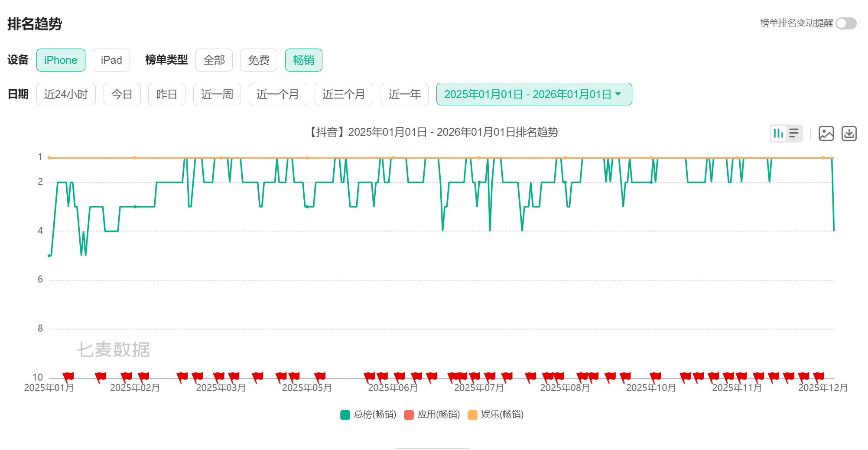Toggle 应用(畅销) legend series

click(432, 415)
